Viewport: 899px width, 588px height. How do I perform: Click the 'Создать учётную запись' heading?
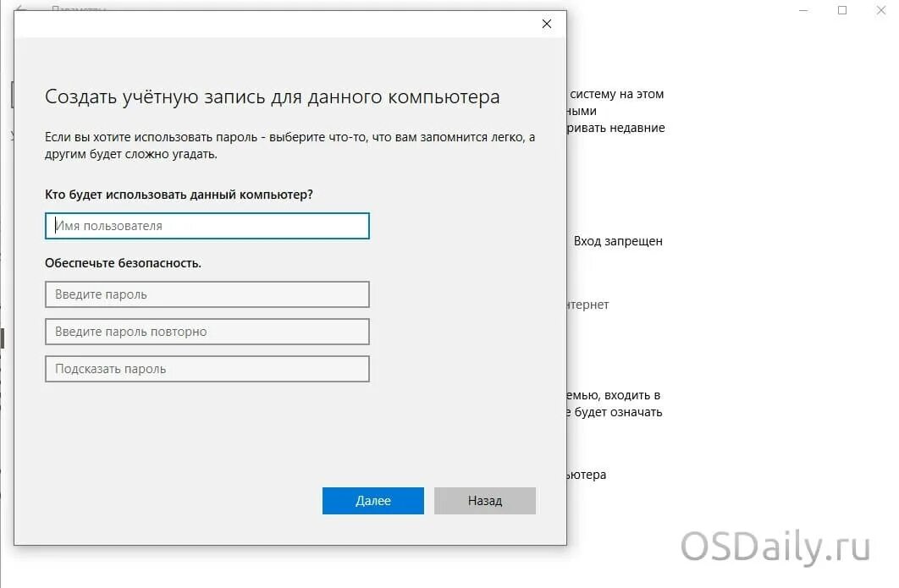pyautogui.click(x=273, y=96)
